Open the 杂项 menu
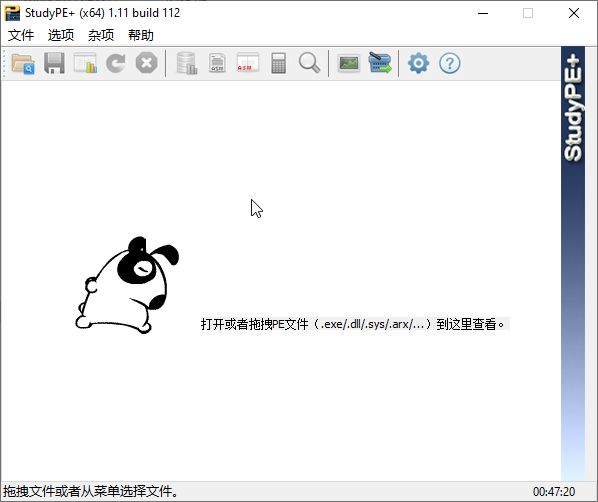The image size is (598, 502). click(x=101, y=35)
